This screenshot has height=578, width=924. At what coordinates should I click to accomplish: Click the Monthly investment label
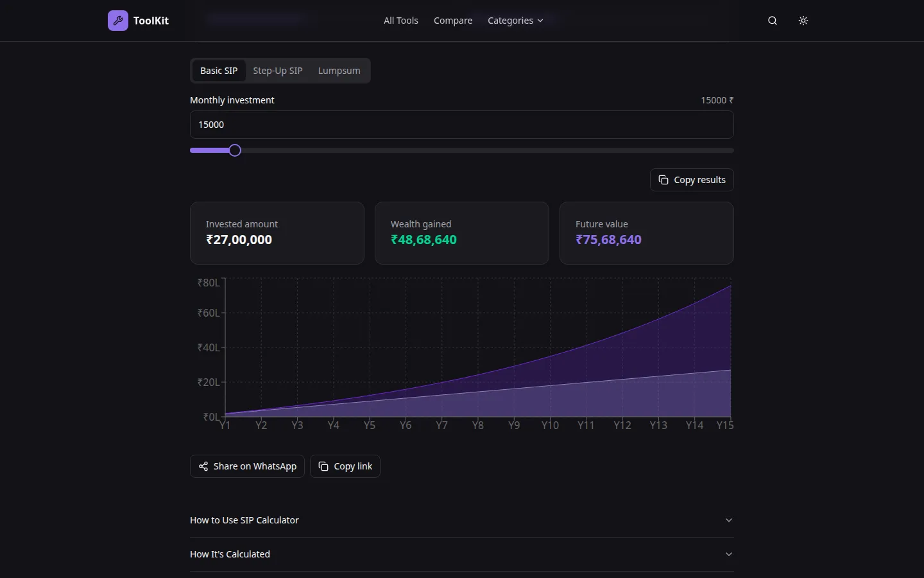point(232,100)
